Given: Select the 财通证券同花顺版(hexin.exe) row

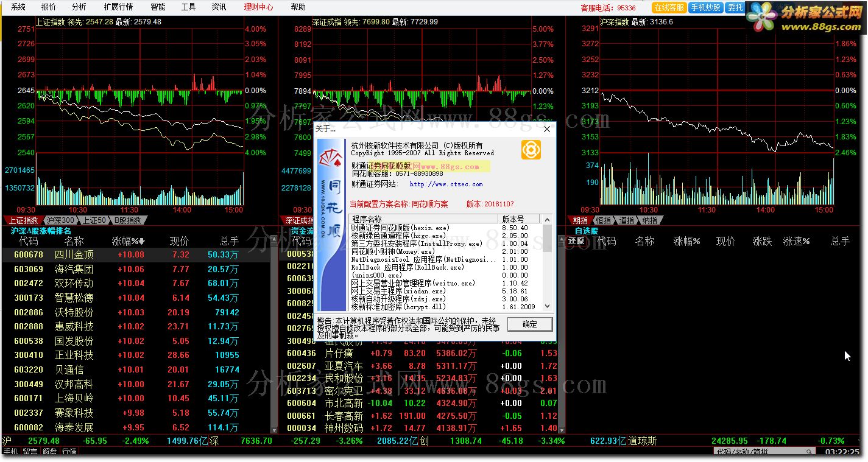Looking at the screenshot, I should click(445, 228).
